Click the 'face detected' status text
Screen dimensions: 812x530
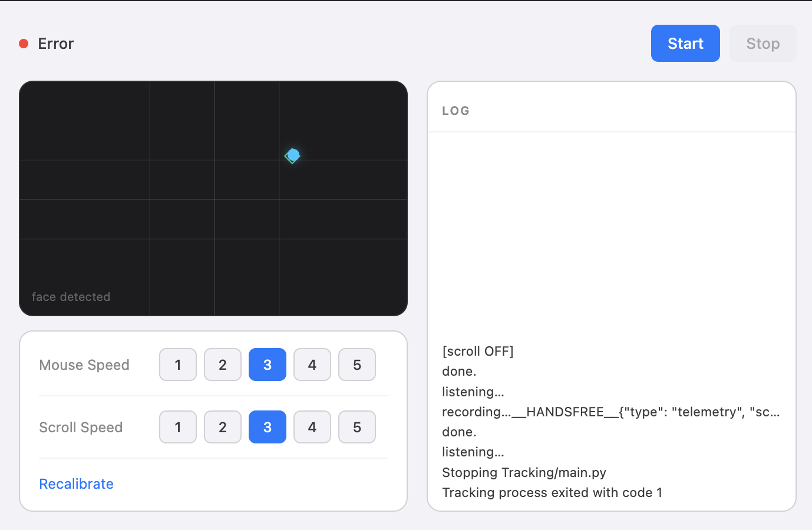71,297
